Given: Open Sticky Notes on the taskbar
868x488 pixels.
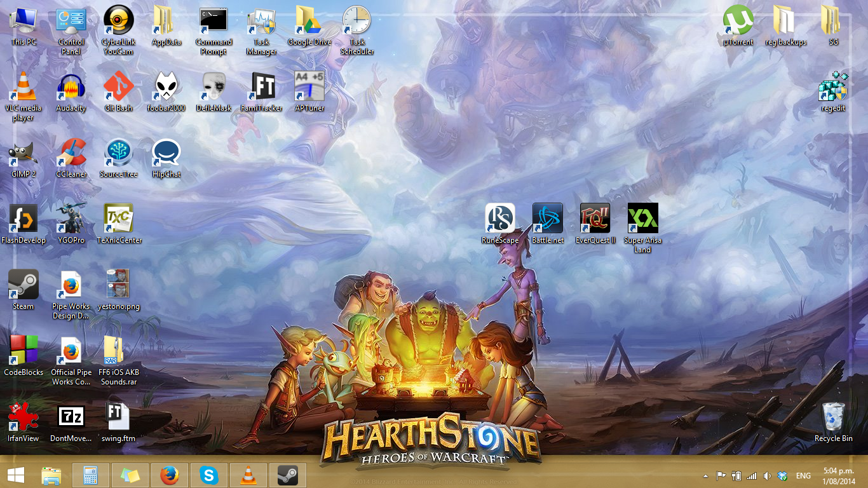Looking at the screenshot, I should tap(130, 475).
